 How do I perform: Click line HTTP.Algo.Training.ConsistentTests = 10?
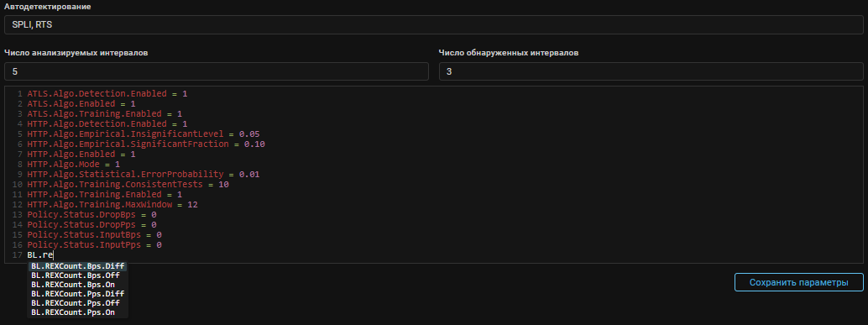pyautogui.click(x=128, y=185)
